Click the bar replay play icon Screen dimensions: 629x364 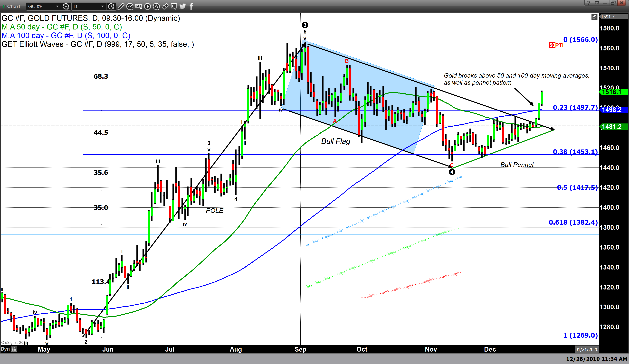pyautogui.click(x=148, y=7)
